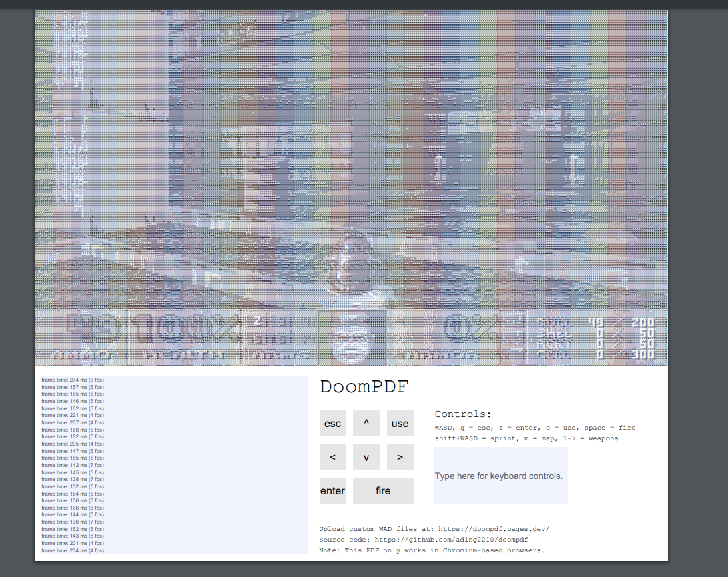This screenshot has height=577, width=728.
Task: Click the 'Note: This PDF only works' line
Action: click(432, 550)
